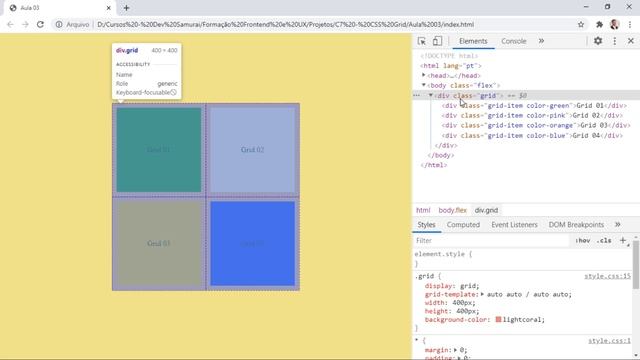The image size is (640, 360).
Task: Close the Aula 03 tab
Action: [x=109, y=8]
